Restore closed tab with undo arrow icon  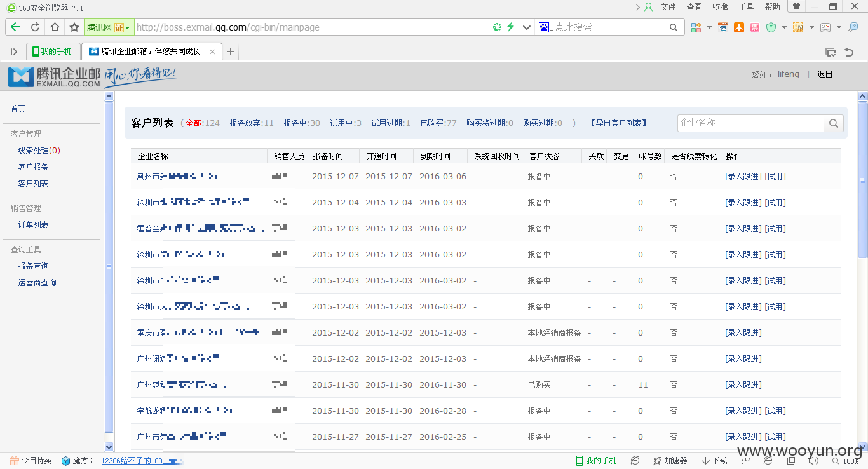click(x=849, y=52)
